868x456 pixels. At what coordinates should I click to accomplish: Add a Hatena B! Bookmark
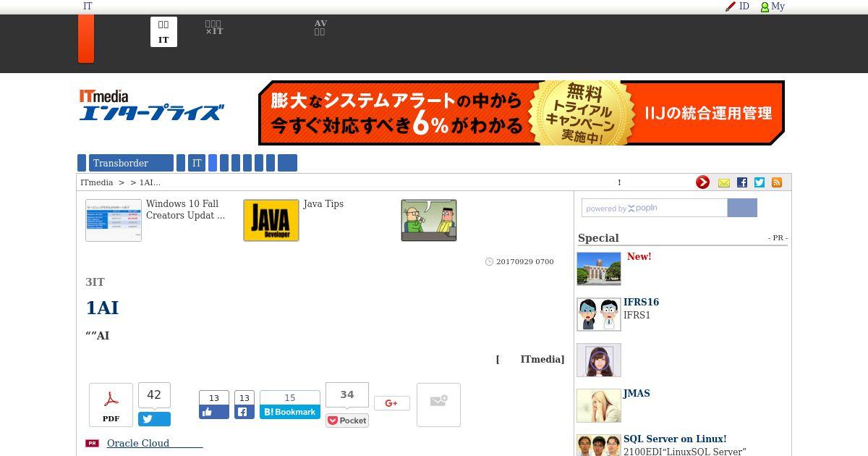(x=290, y=412)
